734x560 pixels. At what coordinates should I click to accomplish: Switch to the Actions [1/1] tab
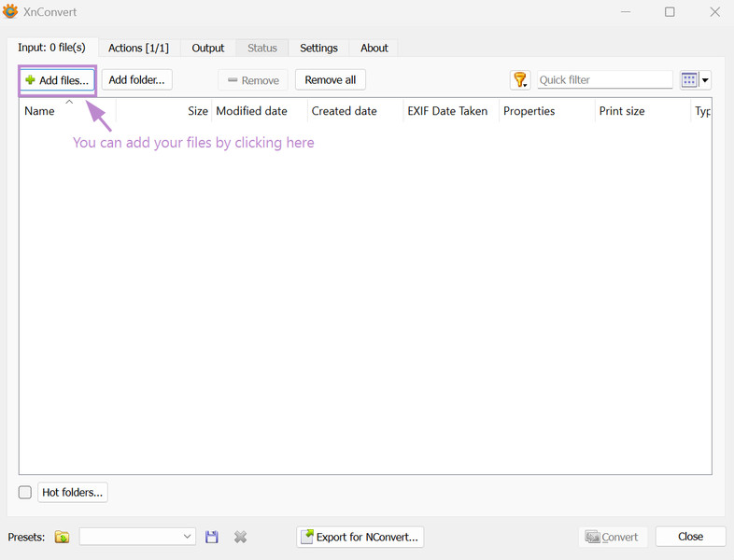(x=138, y=48)
